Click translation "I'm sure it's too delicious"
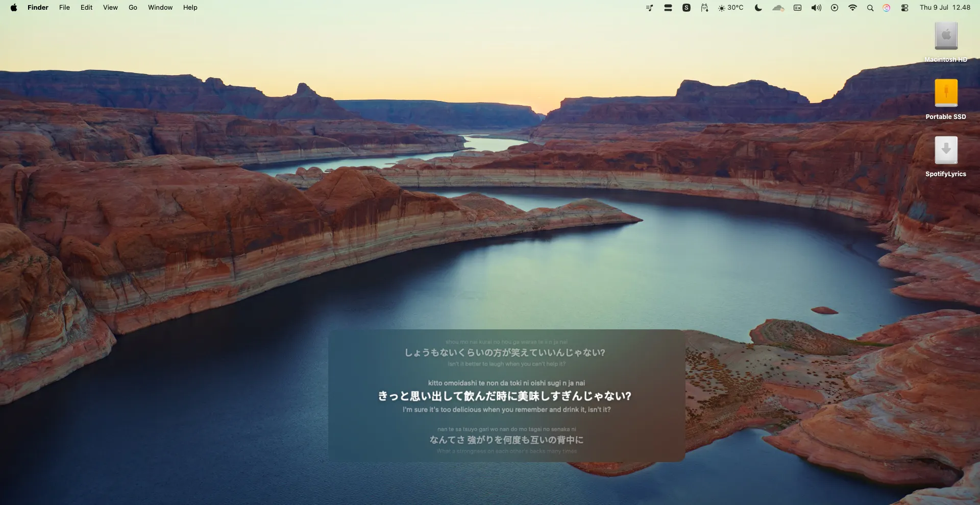Viewport: 980px width, 505px height. (x=506, y=410)
